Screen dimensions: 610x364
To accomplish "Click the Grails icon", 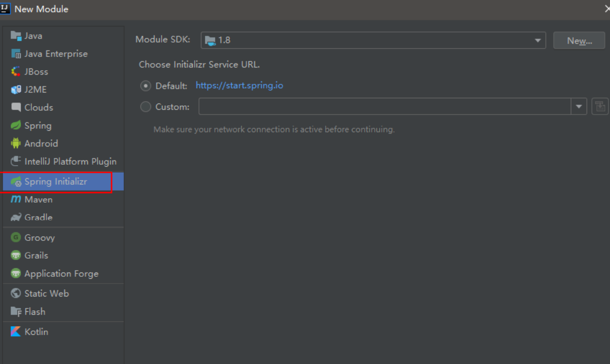I will (16, 255).
